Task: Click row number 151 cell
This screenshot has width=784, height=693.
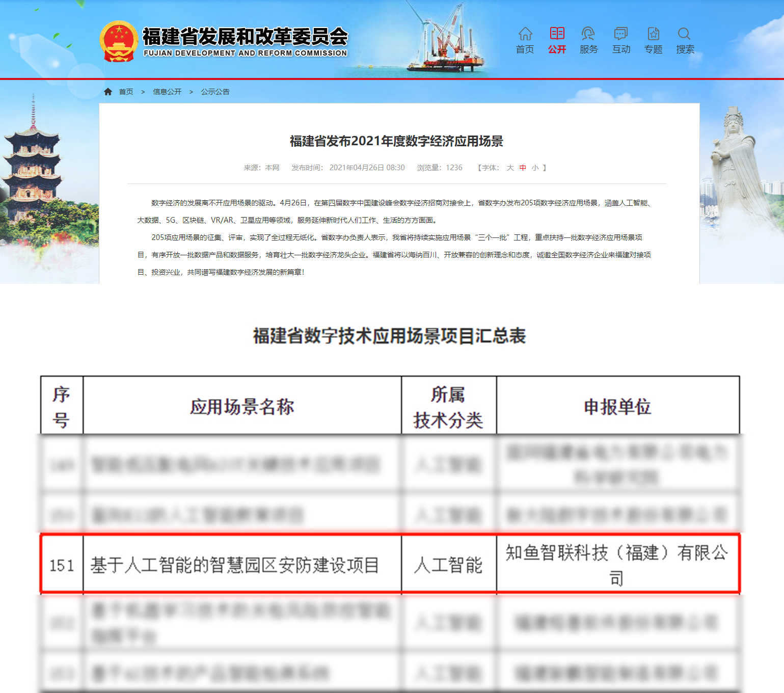Action: point(62,565)
